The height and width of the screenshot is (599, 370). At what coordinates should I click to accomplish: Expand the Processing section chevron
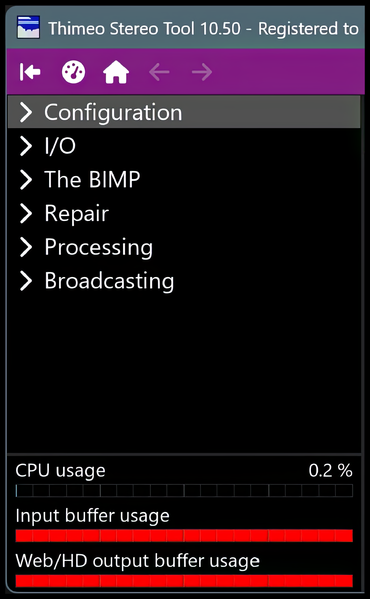pyautogui.click(x=26, y=247)
